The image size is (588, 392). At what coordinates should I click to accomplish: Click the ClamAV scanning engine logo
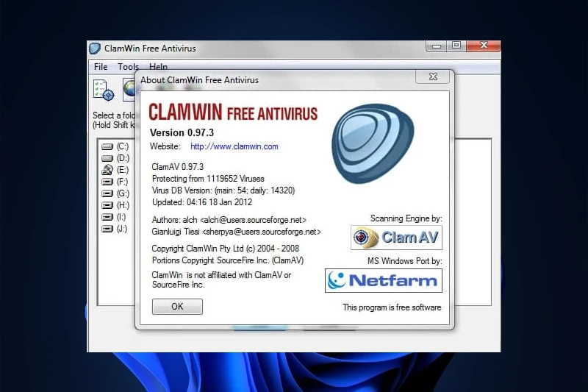[396, 237]
